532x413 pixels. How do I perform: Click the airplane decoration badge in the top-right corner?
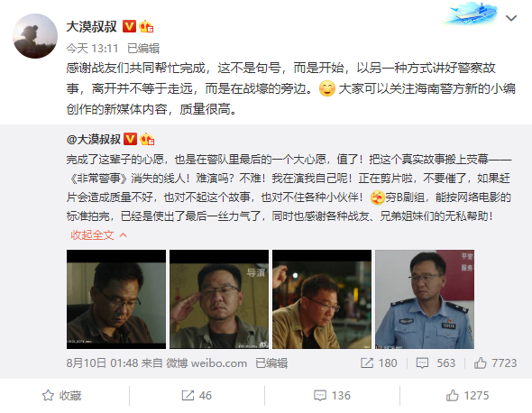pyautogui.click(x=471, y=14)
